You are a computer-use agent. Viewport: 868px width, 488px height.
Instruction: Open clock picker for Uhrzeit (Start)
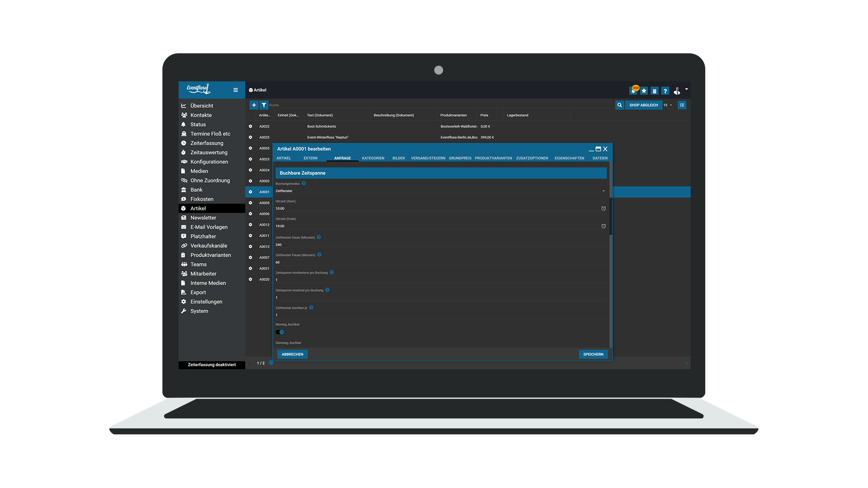tap(604, 208)
